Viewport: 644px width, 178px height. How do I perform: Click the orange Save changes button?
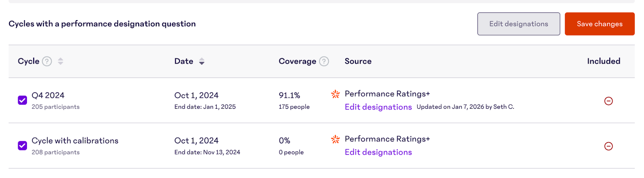click(x=599, y=24)
